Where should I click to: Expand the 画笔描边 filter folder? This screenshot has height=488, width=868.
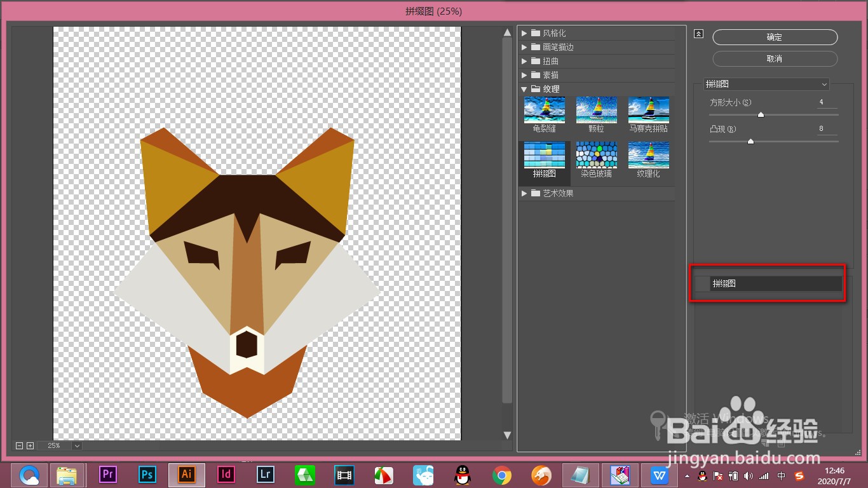click(525, 47)
